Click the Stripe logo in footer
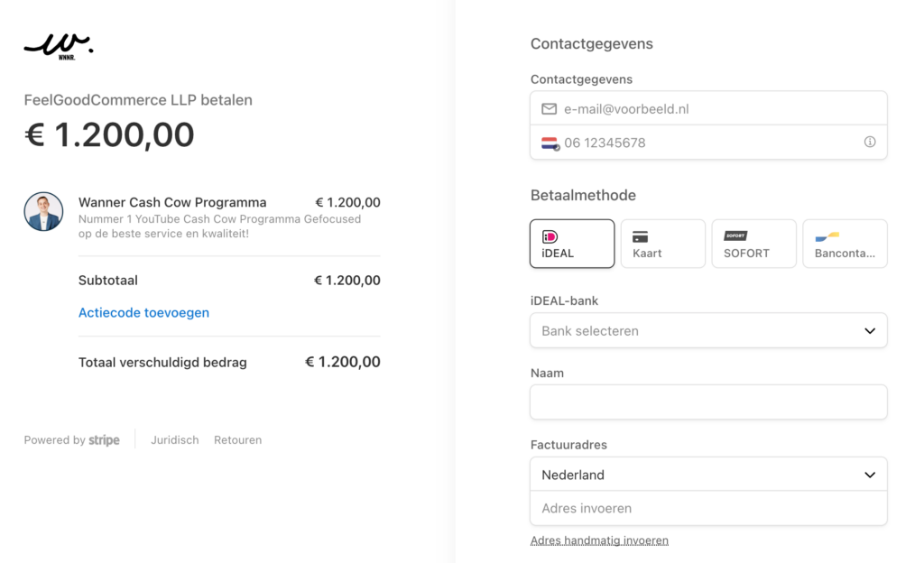The image size is (924, 563). 104,440
